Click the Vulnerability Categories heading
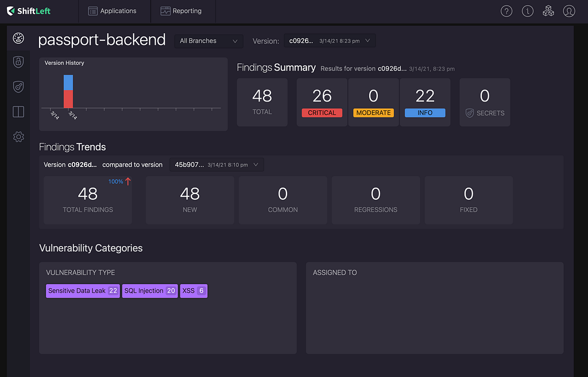Viewport: 588px width, 377px height. [91, 248]
